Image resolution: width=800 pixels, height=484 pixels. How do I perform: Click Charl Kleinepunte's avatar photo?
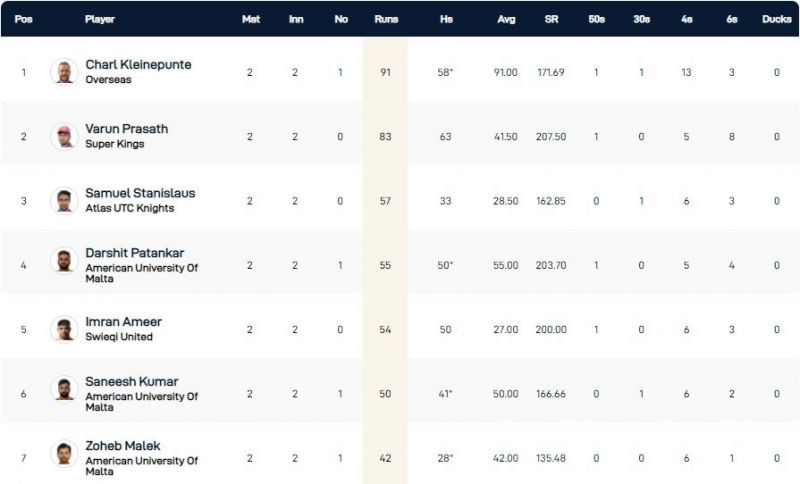point(64,72)
